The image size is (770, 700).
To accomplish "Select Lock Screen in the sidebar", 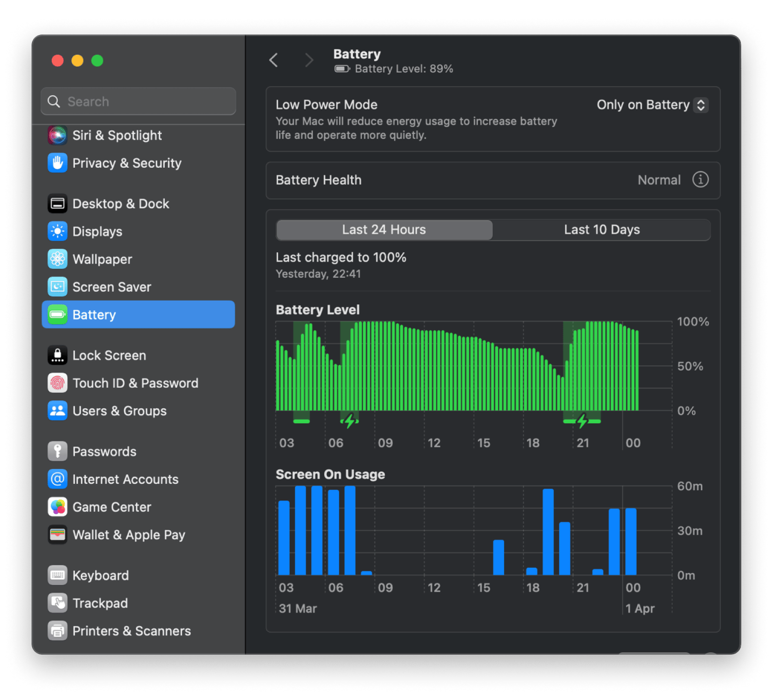I will [109, 355].
